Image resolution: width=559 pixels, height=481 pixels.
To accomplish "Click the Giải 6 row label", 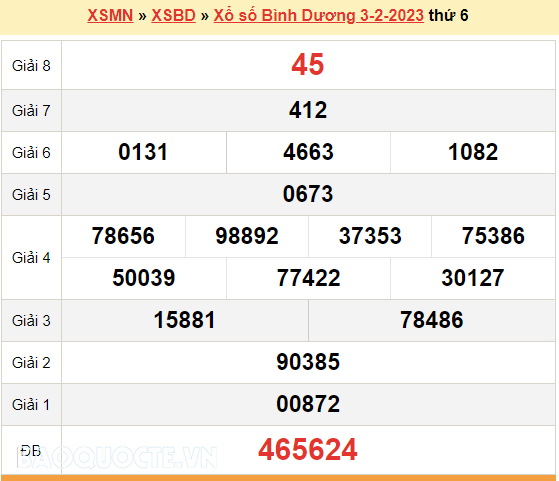I will click(31, 153).
